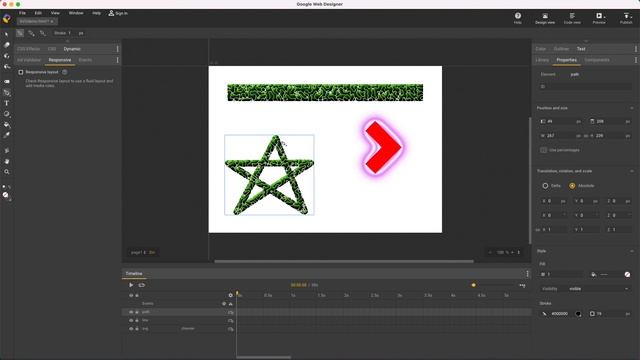Open the Window menu
The width and height of the screenshot is (640, 360).
click(x=76, y=13)
